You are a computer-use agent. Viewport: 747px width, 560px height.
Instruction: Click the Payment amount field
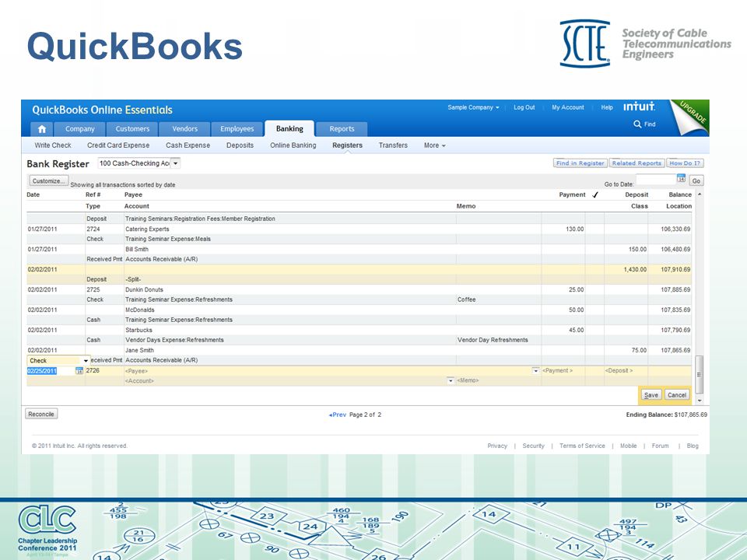pos(563,370)
